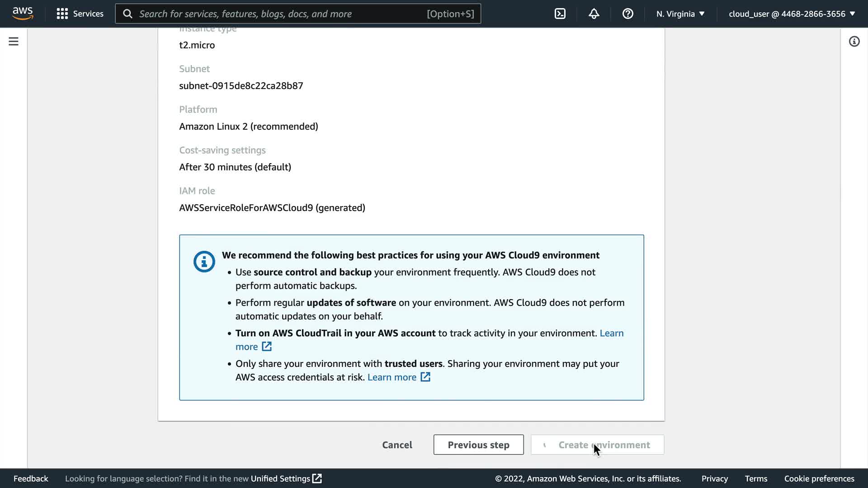Click the best practices info icon
The image size is (868, 488).
[x=204, y=261]
